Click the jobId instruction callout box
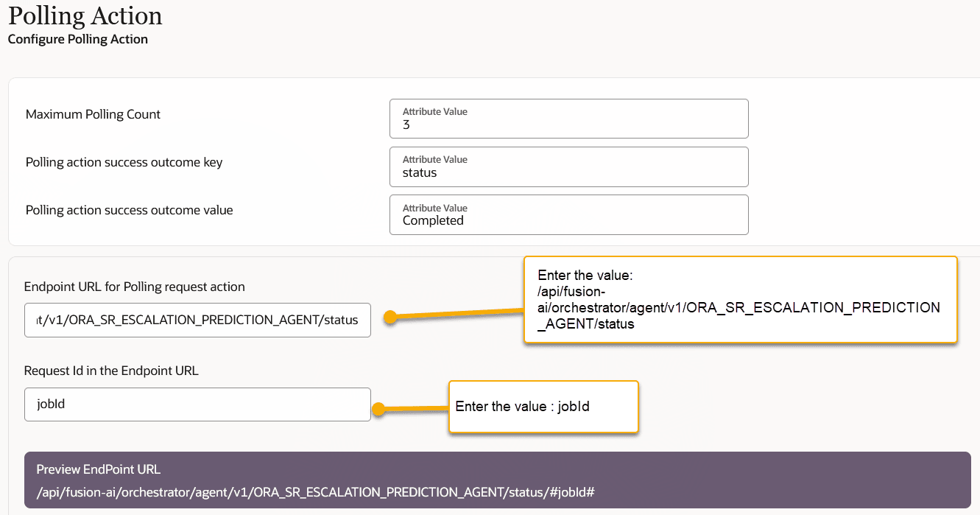 pyautogui.click(x=543, y=406)
